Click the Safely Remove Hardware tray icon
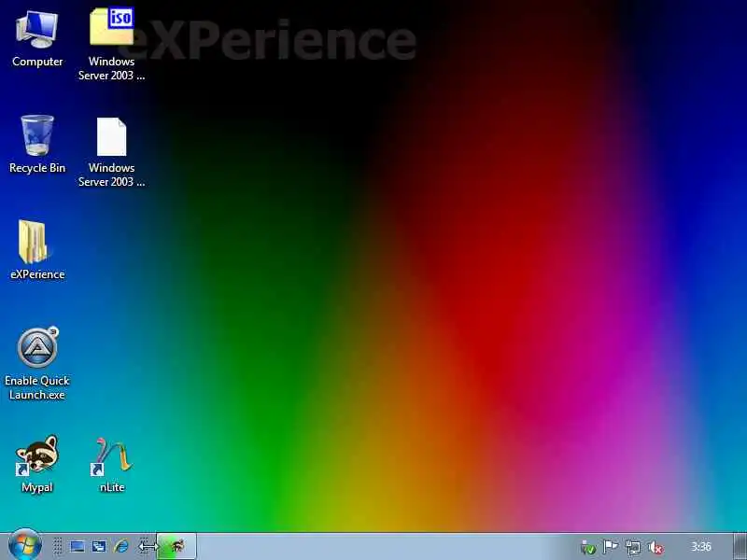 coord(588,547)
